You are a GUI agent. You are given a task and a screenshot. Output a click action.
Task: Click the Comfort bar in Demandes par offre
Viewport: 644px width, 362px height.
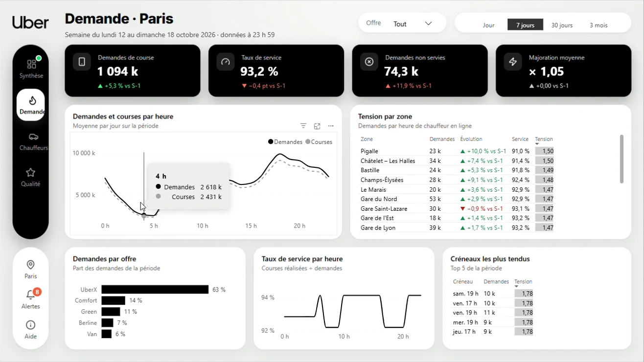pos(114,300)
